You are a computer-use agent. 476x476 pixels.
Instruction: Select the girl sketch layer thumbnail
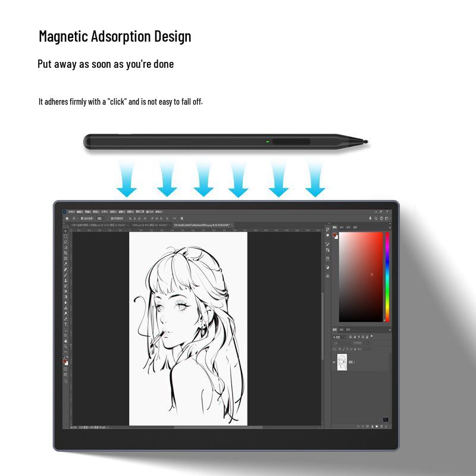point(342,362)
